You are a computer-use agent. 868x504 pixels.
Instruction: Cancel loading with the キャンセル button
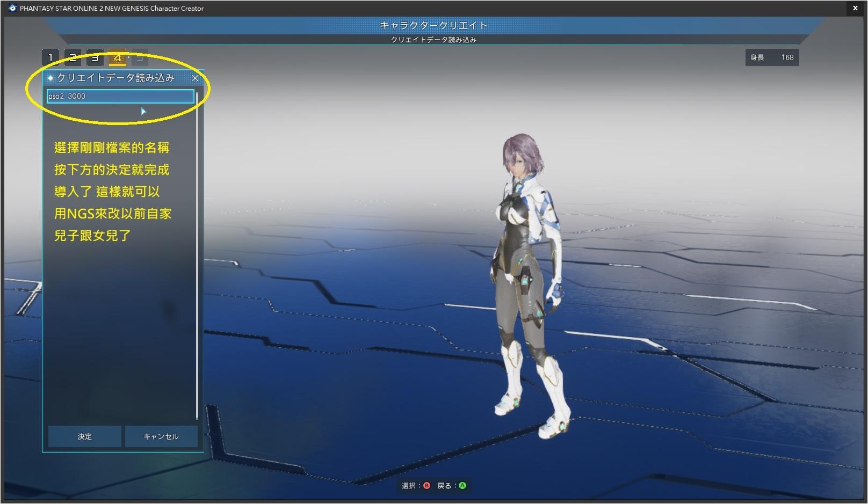[x=161, y=436]
